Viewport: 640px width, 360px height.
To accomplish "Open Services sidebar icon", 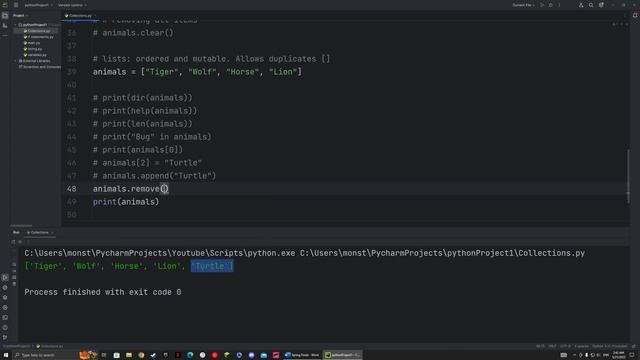I will tap(5, 307).
